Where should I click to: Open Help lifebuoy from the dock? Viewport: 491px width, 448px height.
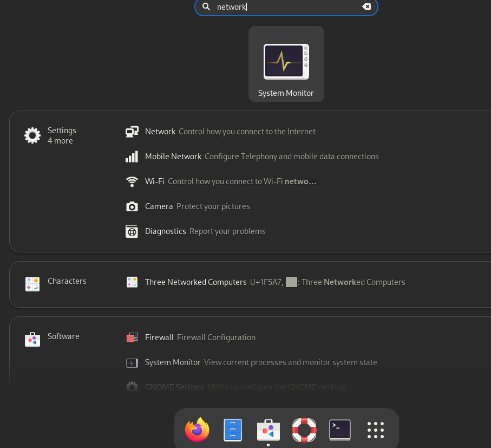[304, 430]
